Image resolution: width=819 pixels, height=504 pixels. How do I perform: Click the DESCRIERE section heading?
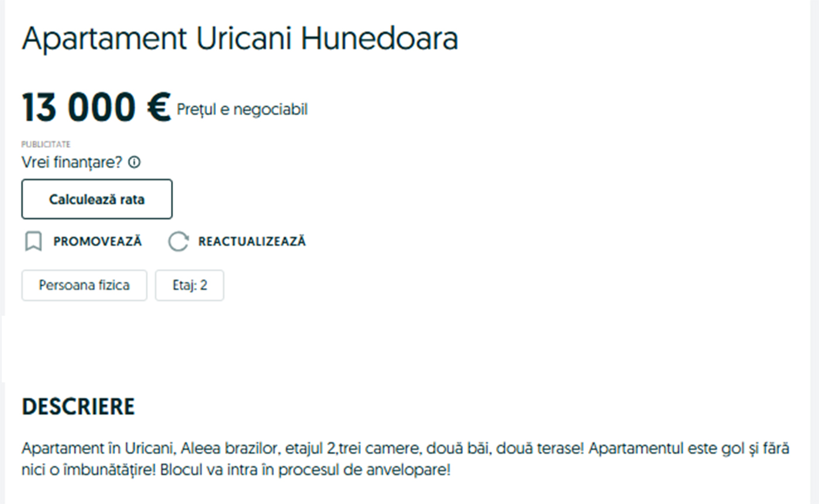pos(78,407)
